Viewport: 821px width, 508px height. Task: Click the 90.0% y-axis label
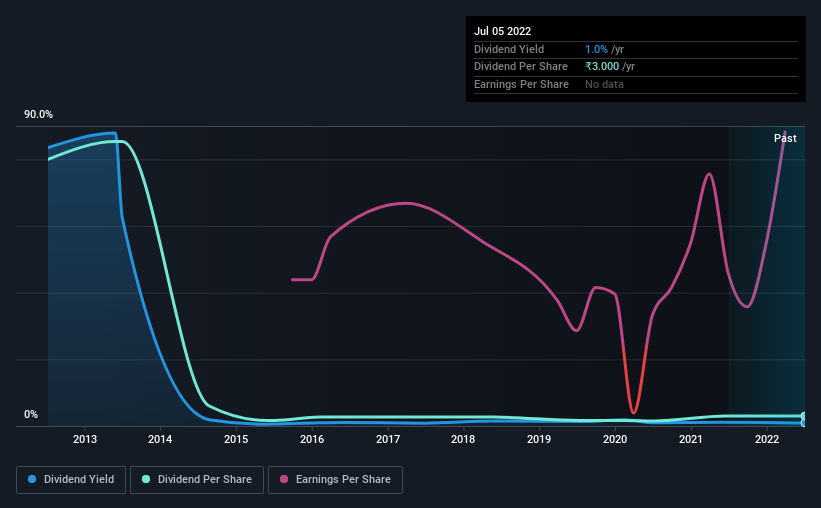[x=38, y=114]
